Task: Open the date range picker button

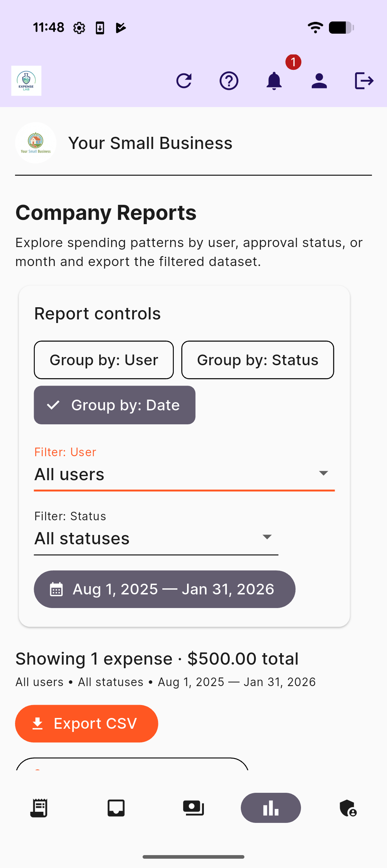Action: coord(164,589)
